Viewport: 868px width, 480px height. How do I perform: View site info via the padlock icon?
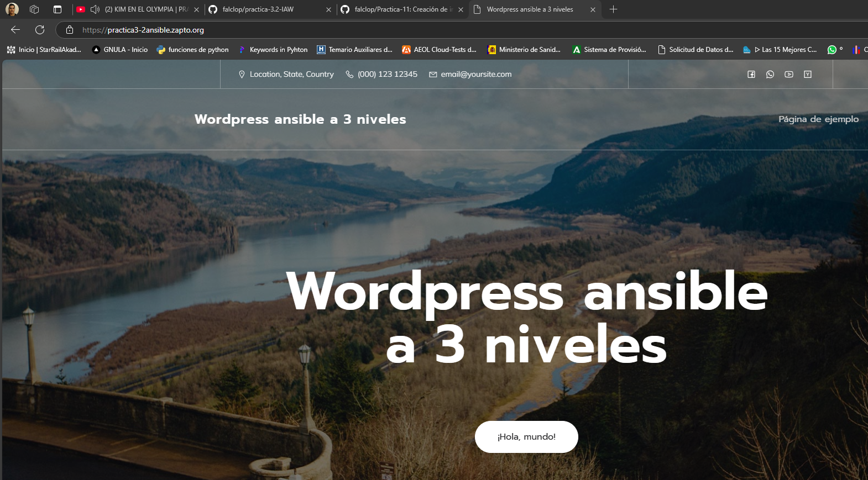pos(70,30)
